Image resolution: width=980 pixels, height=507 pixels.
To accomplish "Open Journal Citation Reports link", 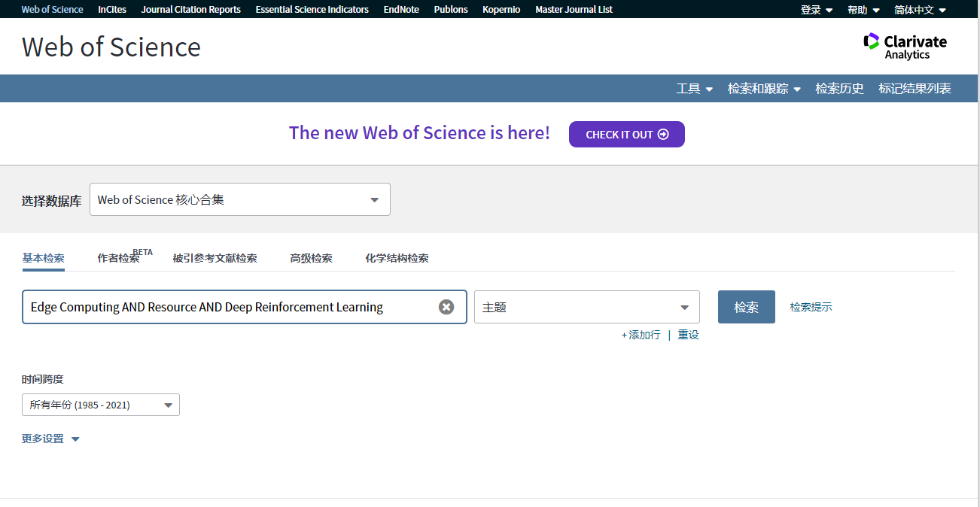I will pyautogui.click(x=191, y=10).
